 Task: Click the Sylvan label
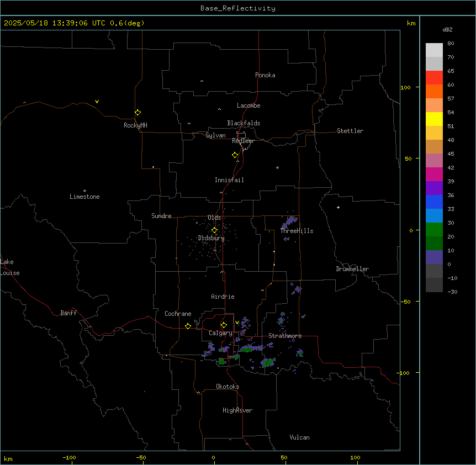click(x=215, y=135)
